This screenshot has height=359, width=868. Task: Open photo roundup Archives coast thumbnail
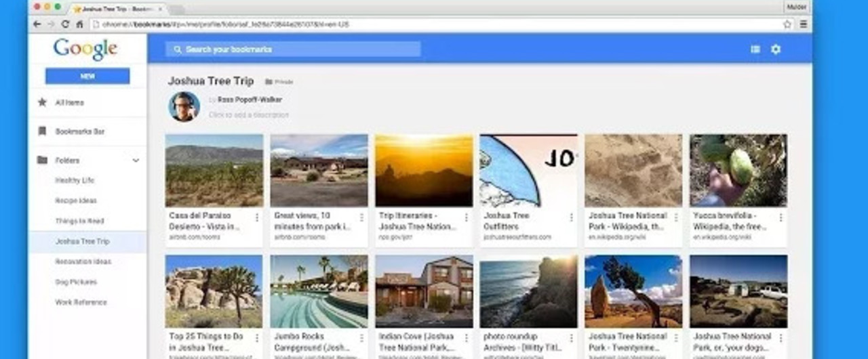[528, 291]
